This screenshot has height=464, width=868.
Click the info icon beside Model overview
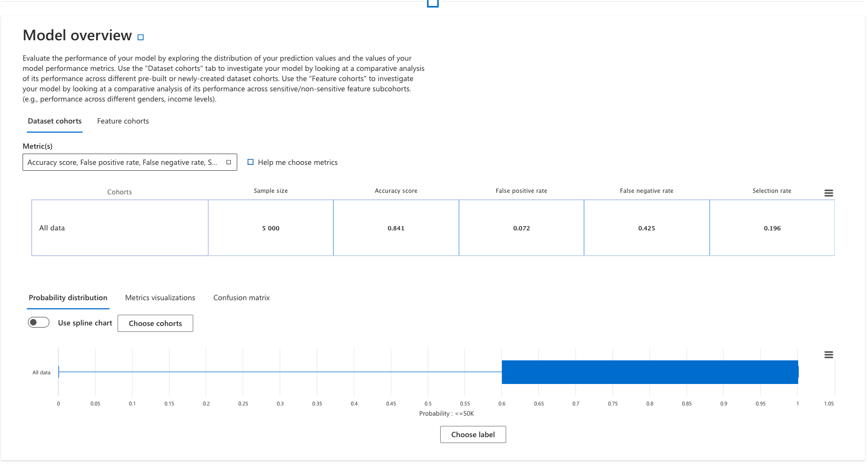[x=141, y=38]
